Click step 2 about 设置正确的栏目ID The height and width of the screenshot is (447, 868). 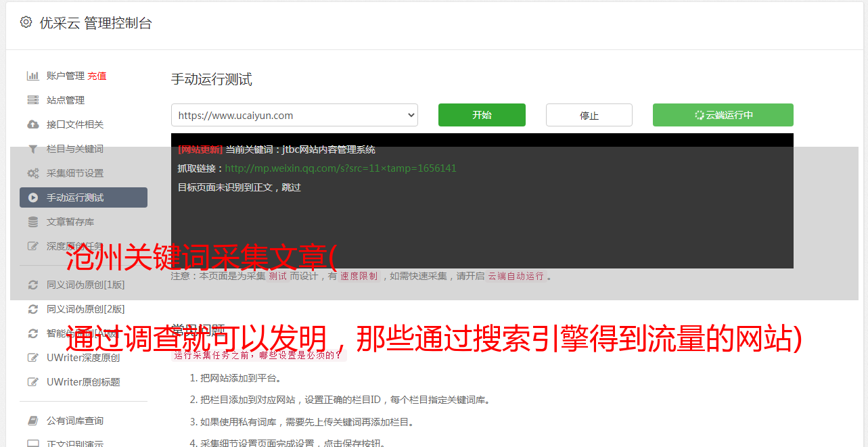345,400
